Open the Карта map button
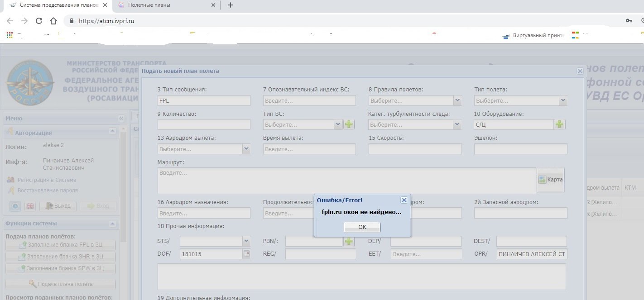Screen dimensions: 644x300 pos(550,180)
